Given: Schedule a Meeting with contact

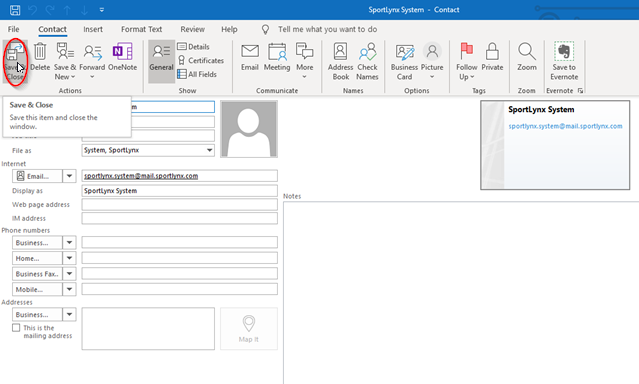Looking at the screenshot, I should (277, 57).
